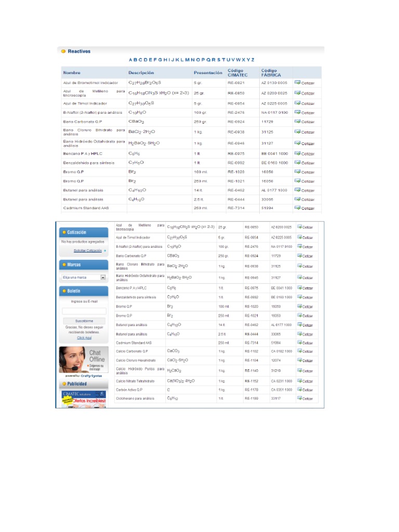The image size is (399, 532).
Task: Click Cotizar icon for Bromo RE-1021 in sidebar-page table
Action: tap(300, 315)
